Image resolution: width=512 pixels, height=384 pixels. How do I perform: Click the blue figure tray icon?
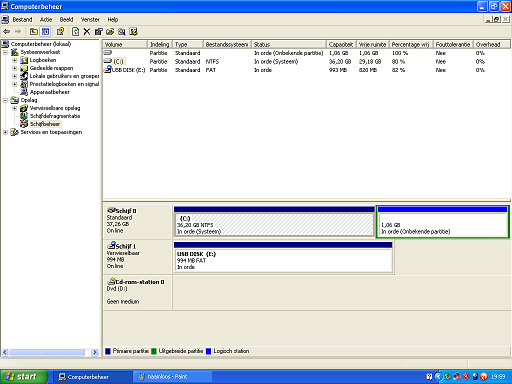point(475,377)
